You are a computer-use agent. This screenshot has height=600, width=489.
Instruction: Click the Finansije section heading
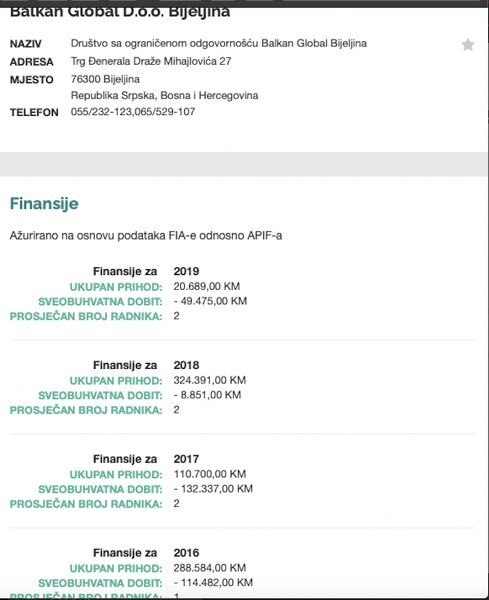click(44, 204)
